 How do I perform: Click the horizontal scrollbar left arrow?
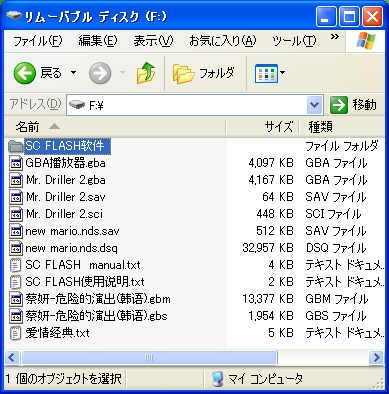tap(12, 358)
